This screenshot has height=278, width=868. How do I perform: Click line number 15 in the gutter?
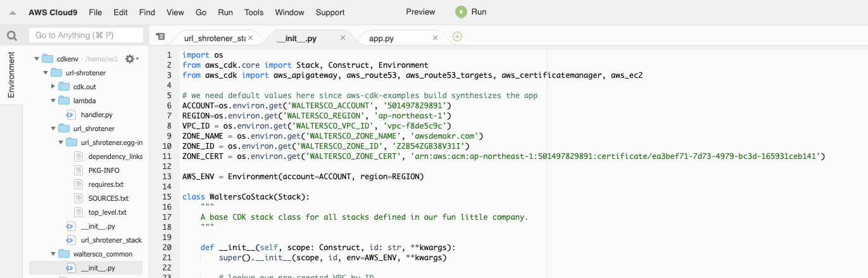(168, 197)
